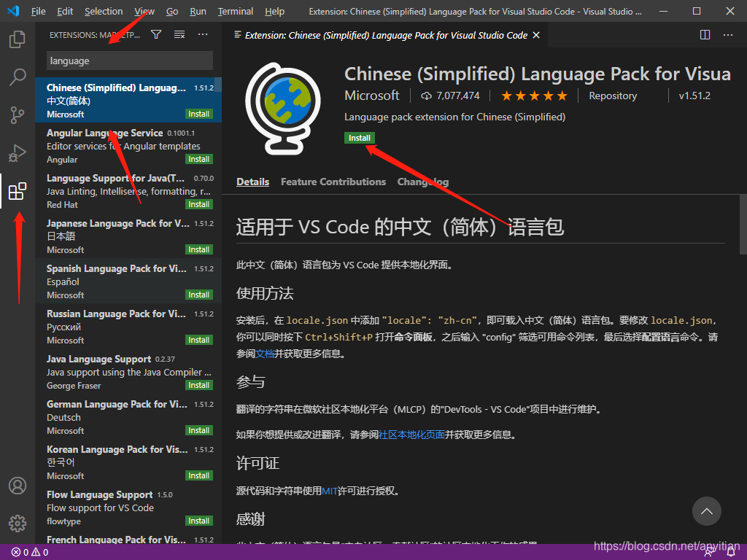747x560 pixels.
Task: Clear extensions search results icon
Action: (x=179, y=34)
